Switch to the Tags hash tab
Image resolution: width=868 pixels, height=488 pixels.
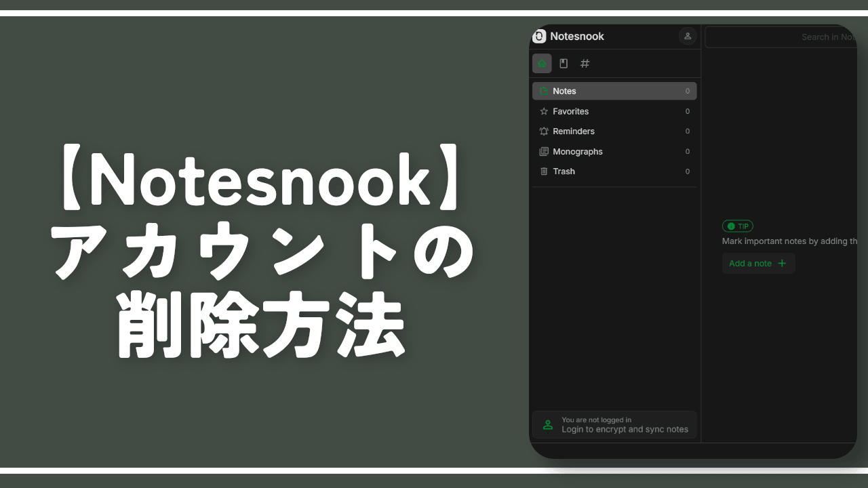[x=585, y=64]
